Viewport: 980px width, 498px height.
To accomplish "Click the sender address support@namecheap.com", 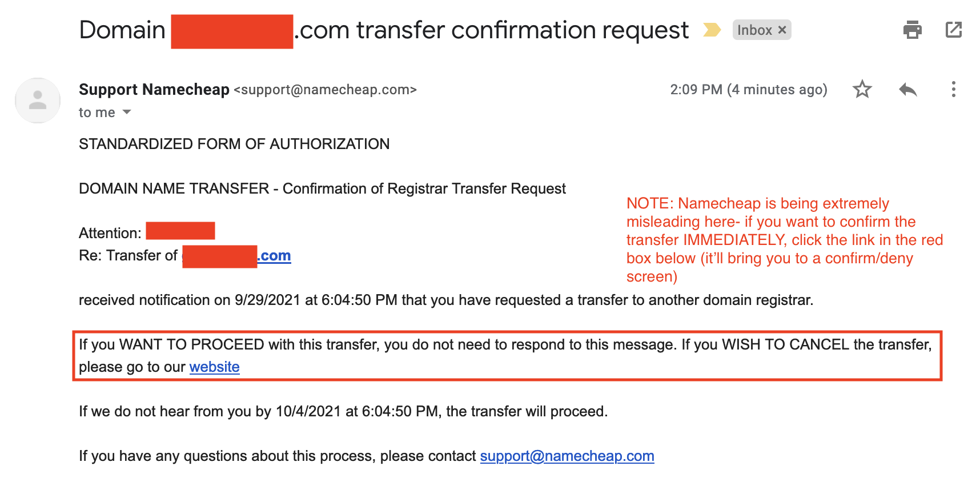I will click(326, 90).
